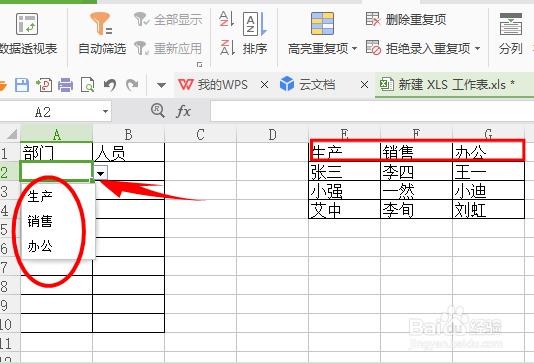Select row 1 header
The image size is (534, 363).
(x=10, y=153)
